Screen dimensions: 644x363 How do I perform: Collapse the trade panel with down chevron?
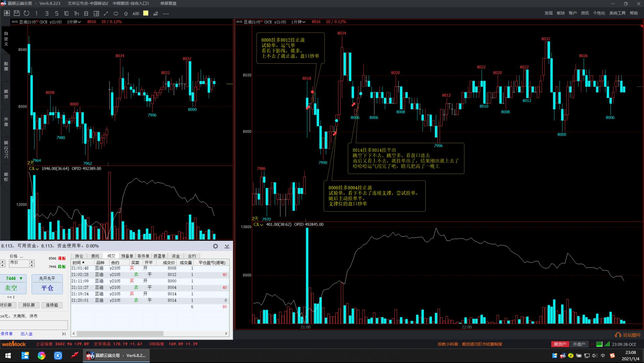227,246
